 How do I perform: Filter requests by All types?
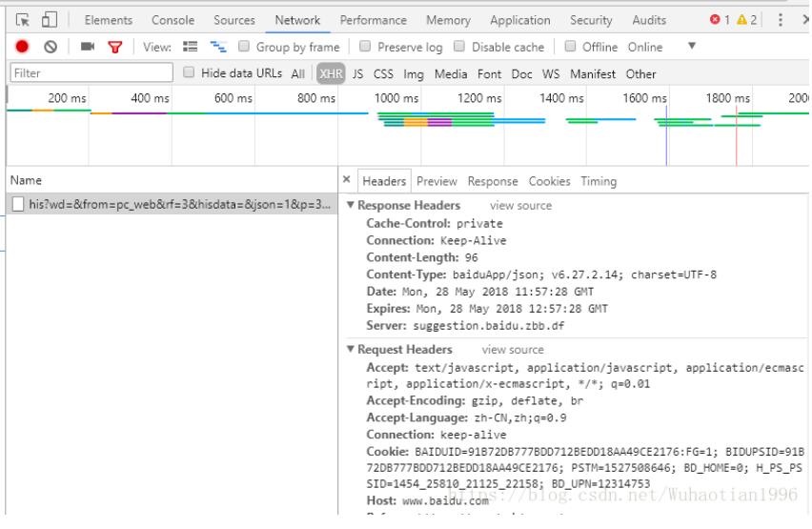297,74
